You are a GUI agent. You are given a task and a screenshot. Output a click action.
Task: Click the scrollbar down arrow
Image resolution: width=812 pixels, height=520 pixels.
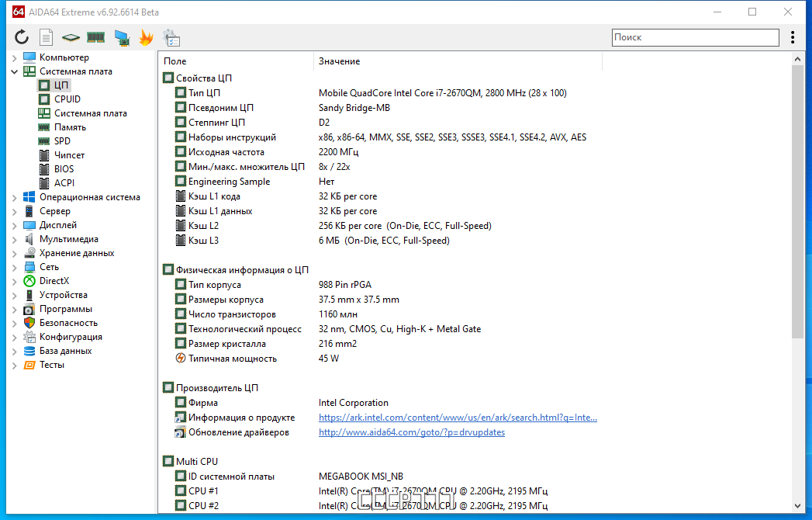[797, 507]
